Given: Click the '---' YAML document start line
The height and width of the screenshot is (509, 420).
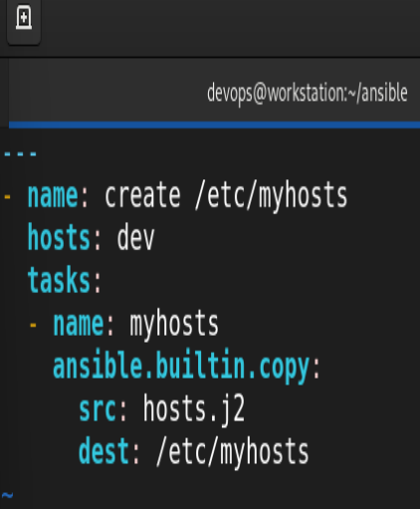Looking at the screenshot, I should click(x=20, y=153).
